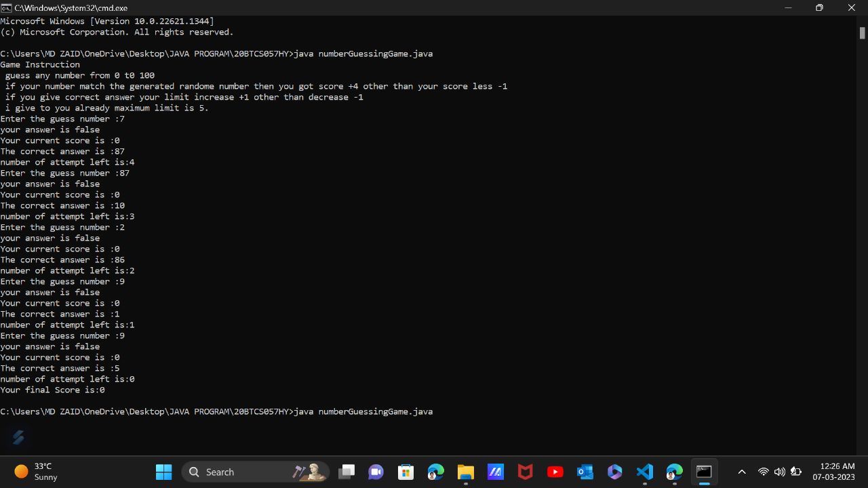Open the cmd.exe title bar system icon
The height and width of the screenshot is (488, 868).
pyautogui.click(x=6, y=7)
